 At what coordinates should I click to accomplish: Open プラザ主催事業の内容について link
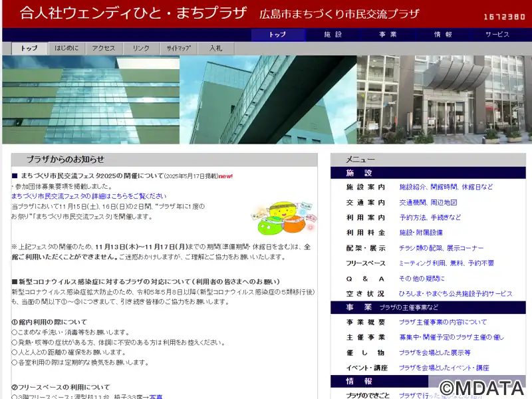coord(443,323)
